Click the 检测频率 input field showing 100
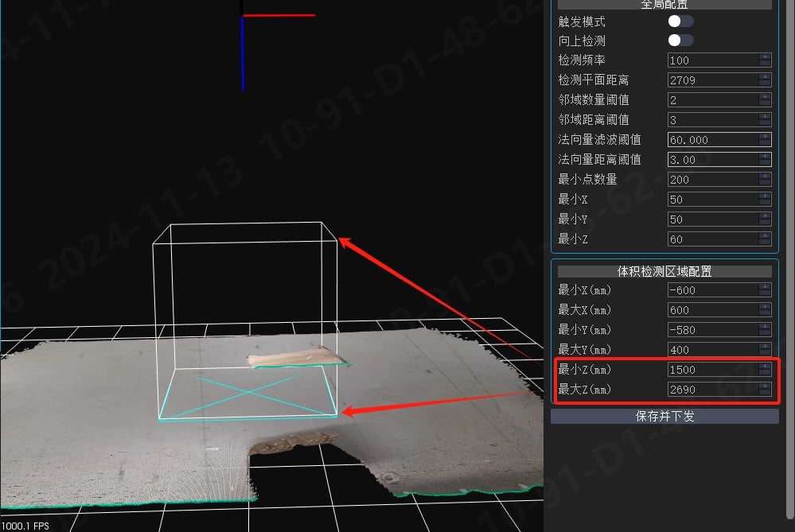 pyautogui.click(x=719, y=60)
